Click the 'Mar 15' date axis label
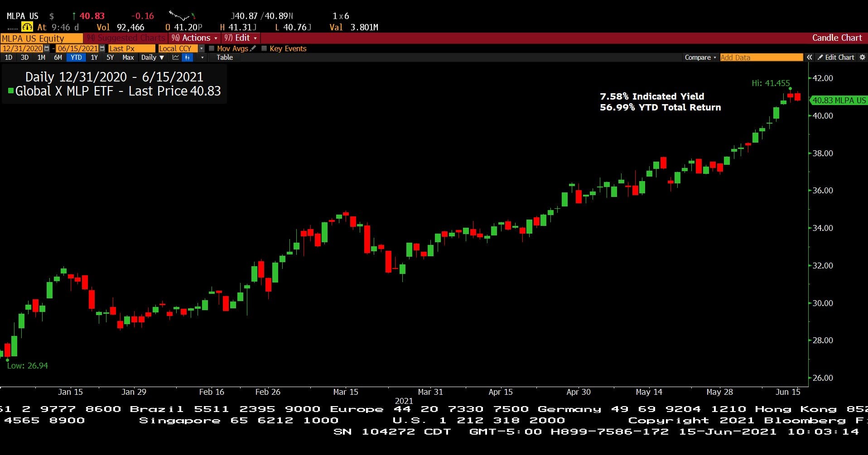 346,392
